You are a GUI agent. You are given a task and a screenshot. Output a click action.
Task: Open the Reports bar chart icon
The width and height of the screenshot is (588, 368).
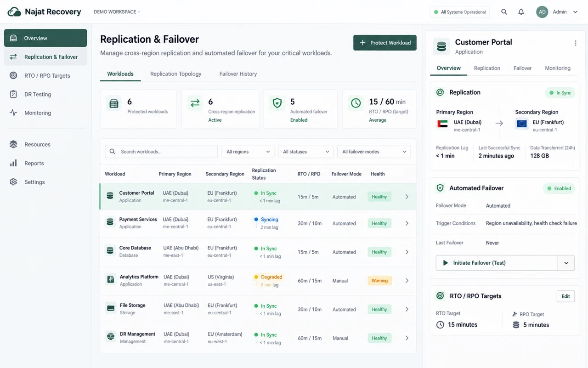[13, 163]
